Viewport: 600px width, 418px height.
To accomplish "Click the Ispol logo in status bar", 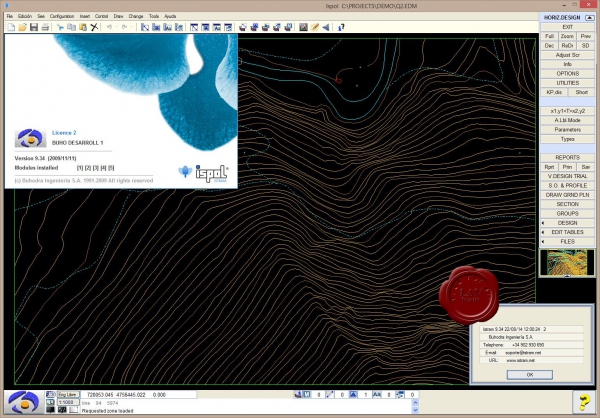I will 24,402.
